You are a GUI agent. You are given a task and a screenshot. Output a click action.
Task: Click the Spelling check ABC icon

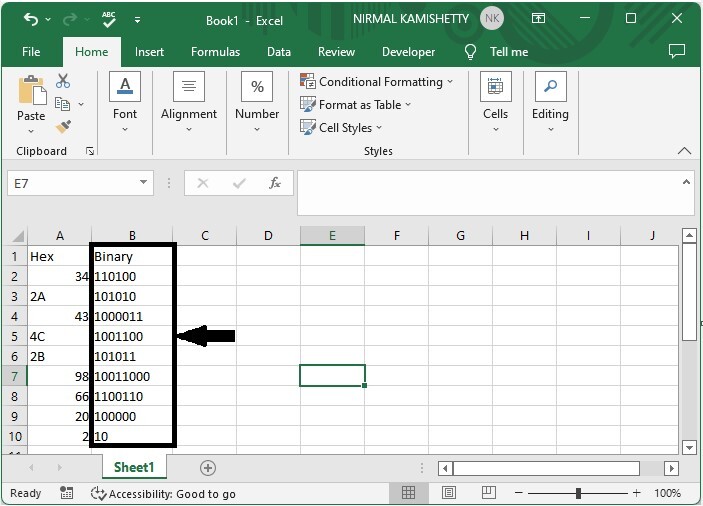[x=108, y=20]
